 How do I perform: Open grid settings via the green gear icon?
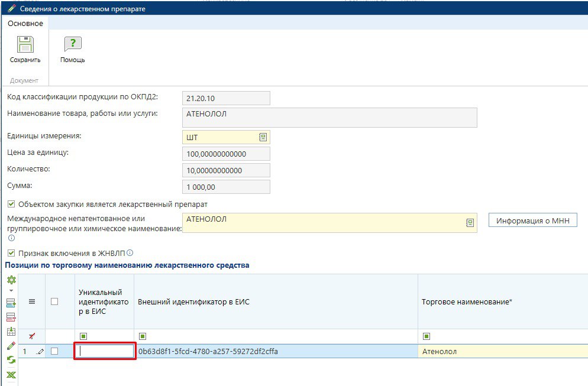[11, 280]
